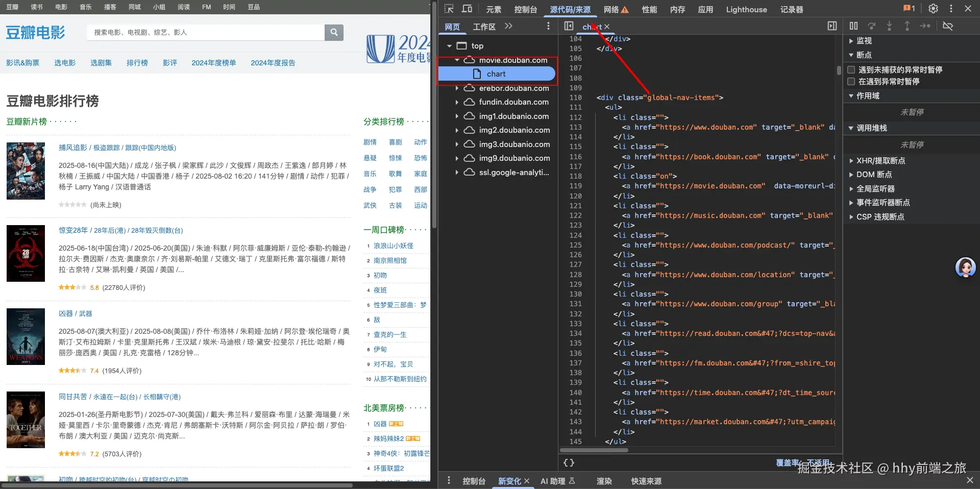Click the 悬疑 genre link
The width and height of the screenshot is (980, 489).
click(370, 158)
